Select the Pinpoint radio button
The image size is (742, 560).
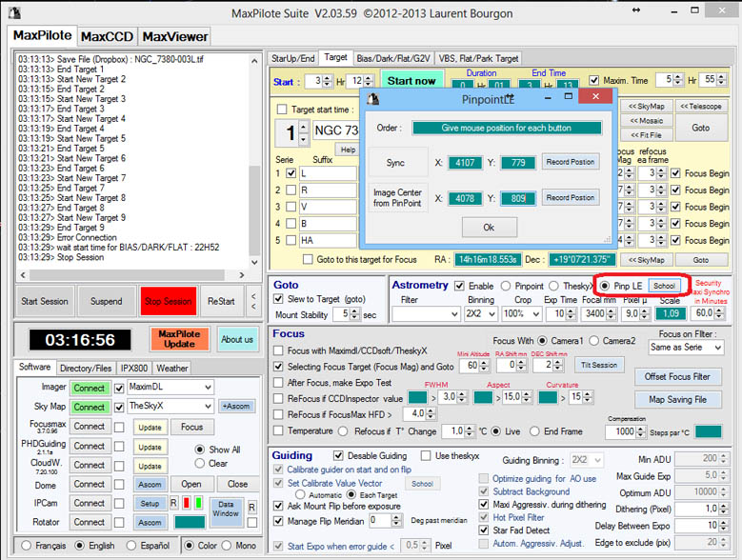click(x=506, y=286)
